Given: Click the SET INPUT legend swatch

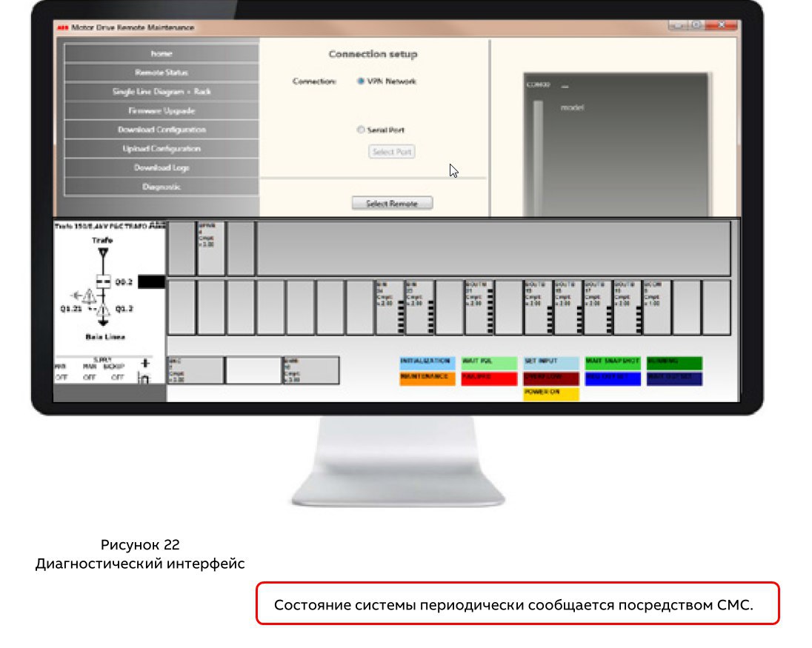Looking at the screenshot, I should [551, 363].
